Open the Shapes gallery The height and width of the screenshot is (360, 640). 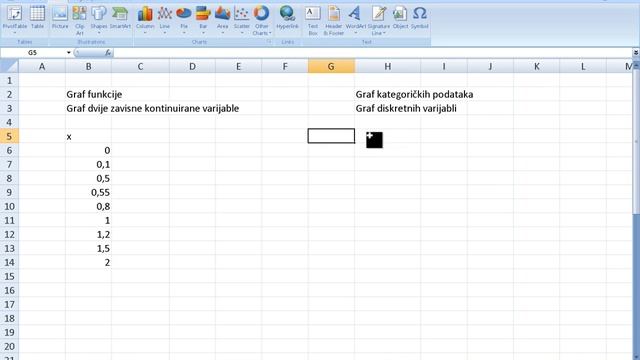99,20
